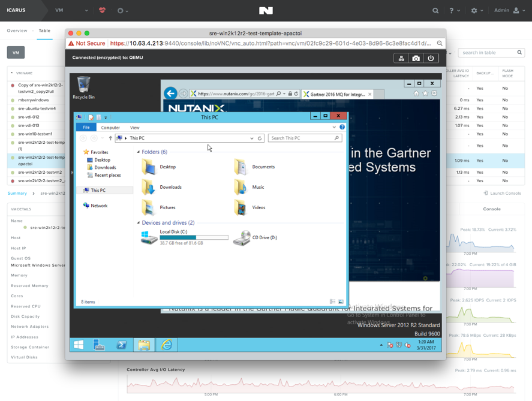Focus the search in table field

[491, 53]
